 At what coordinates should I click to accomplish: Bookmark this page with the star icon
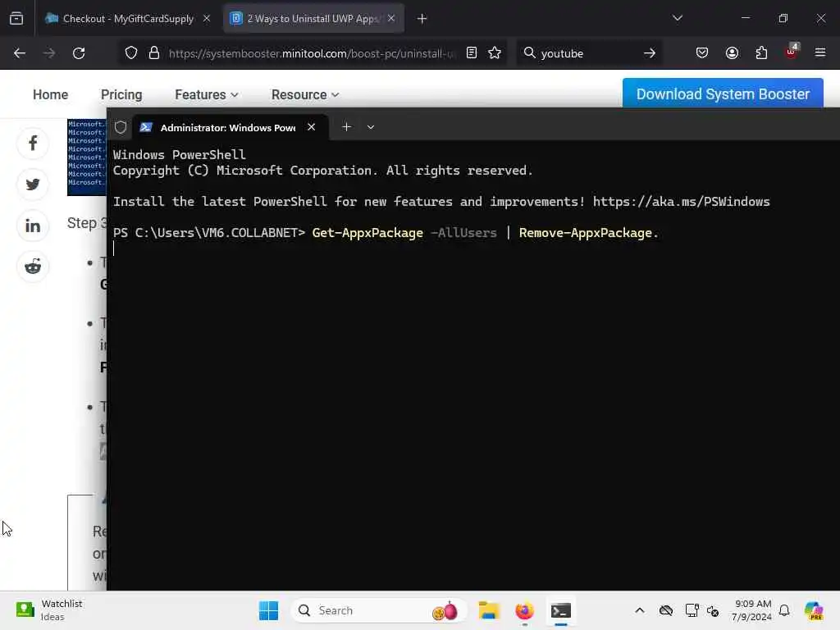pyautogui.click(x=495, y=52)
